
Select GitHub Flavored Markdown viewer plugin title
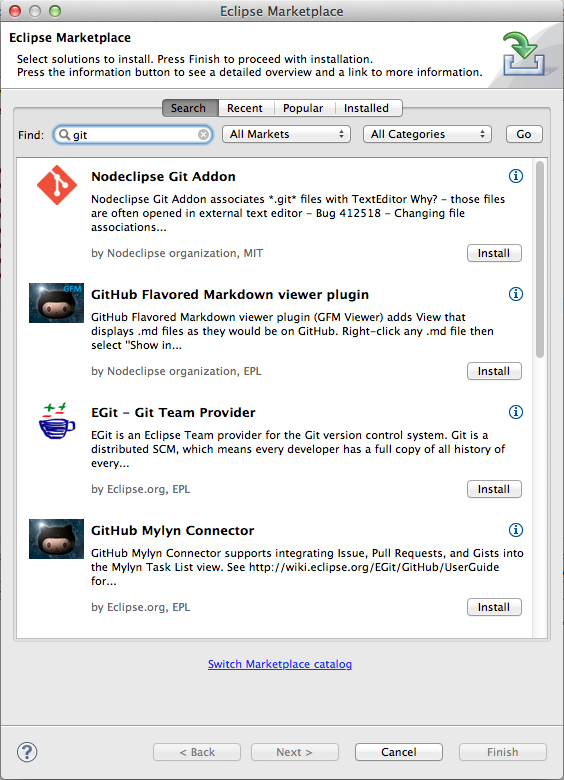coord(230,294)
